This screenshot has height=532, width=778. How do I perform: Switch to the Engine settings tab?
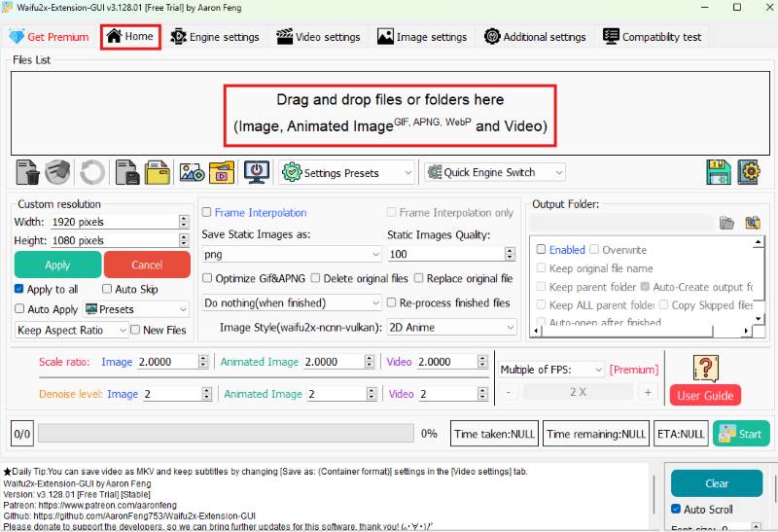click(x=215, y=37)
